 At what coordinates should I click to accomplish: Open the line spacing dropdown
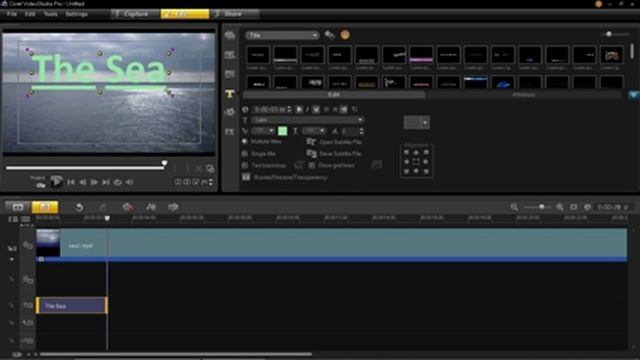[314, 131]
